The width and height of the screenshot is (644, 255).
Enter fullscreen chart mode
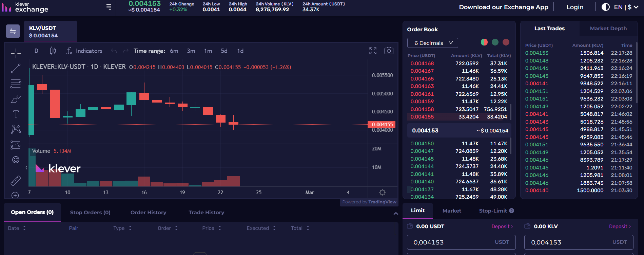(x=373, y=51)
